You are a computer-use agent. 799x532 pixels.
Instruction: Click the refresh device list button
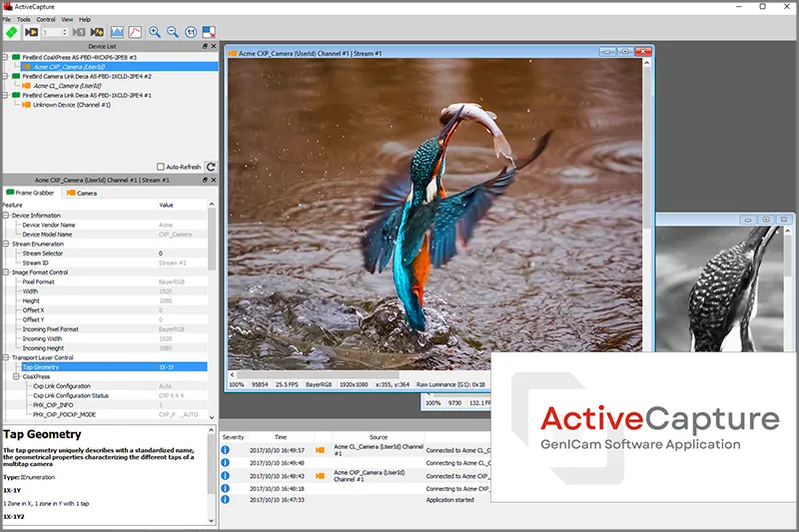tap(211, 167)
